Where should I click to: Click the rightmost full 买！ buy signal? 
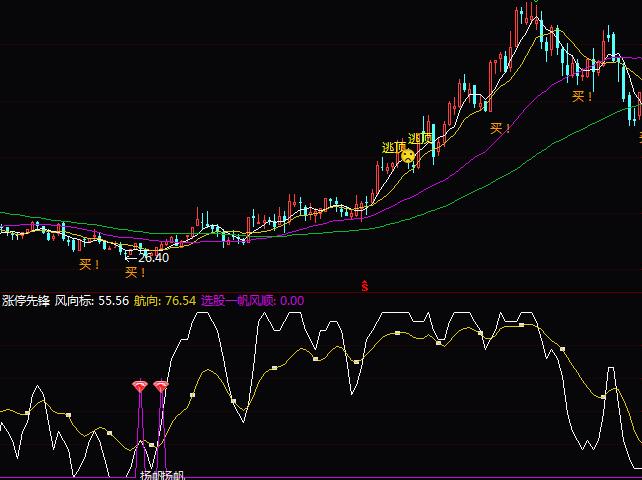pyautogui.click(x=582, y=97)
